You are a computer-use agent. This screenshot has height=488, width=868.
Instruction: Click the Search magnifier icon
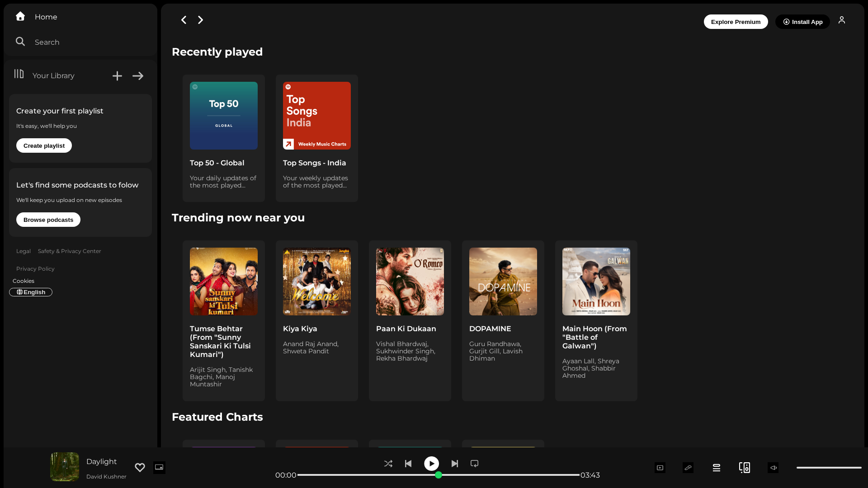[x=20, y=42]
